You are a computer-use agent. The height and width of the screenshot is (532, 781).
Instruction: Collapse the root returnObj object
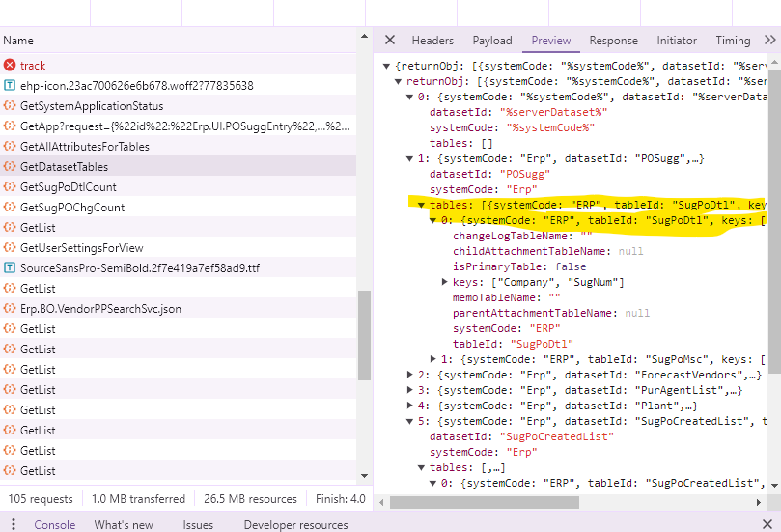(x=386, y=66)
